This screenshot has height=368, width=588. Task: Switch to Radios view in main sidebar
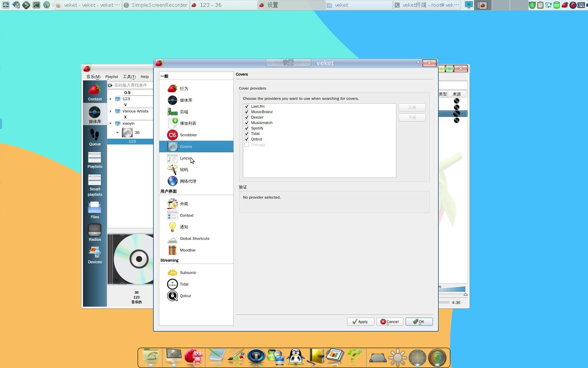(95, 232)
